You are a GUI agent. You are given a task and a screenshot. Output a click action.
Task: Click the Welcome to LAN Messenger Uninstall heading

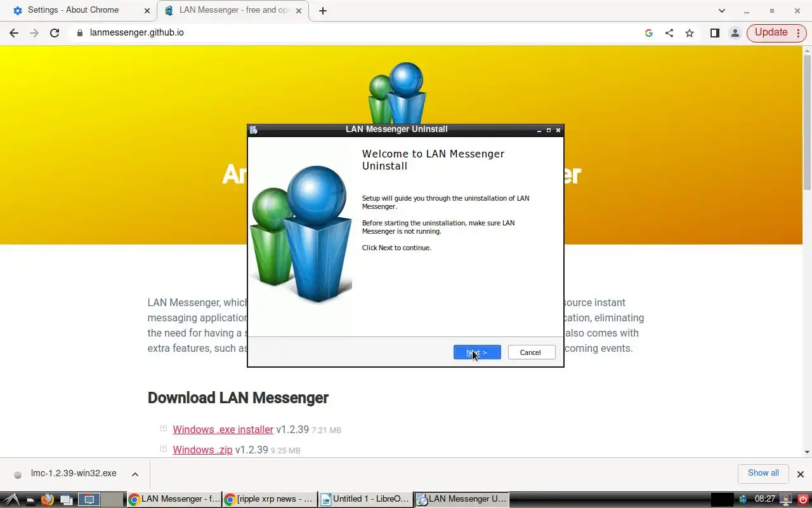click(433, 160)
